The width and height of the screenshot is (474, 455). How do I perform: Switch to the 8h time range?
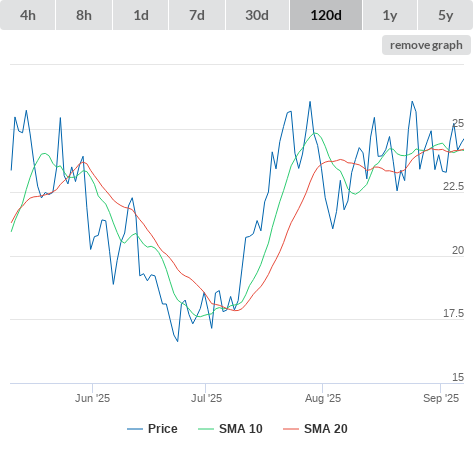pyautogui.click(x=84, y=15)
